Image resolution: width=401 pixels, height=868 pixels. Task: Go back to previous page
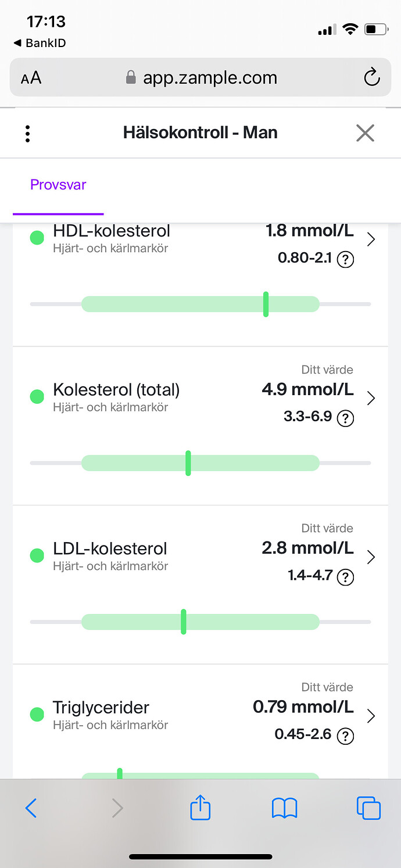coord(31,808)
